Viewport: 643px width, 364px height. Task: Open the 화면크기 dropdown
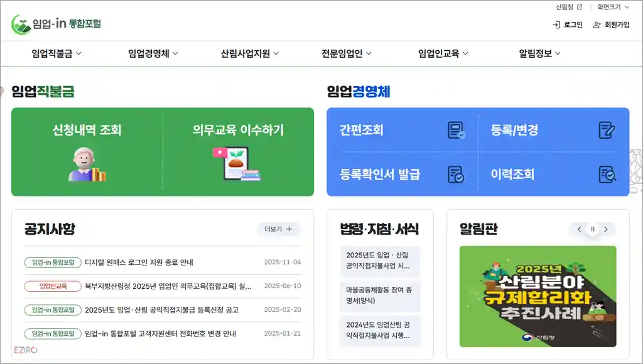612,8
